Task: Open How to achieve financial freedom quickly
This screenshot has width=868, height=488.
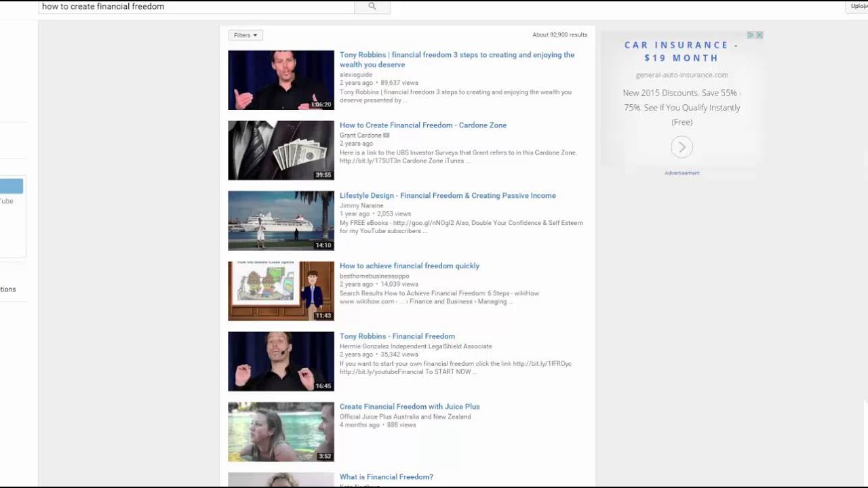Action: 410,266
